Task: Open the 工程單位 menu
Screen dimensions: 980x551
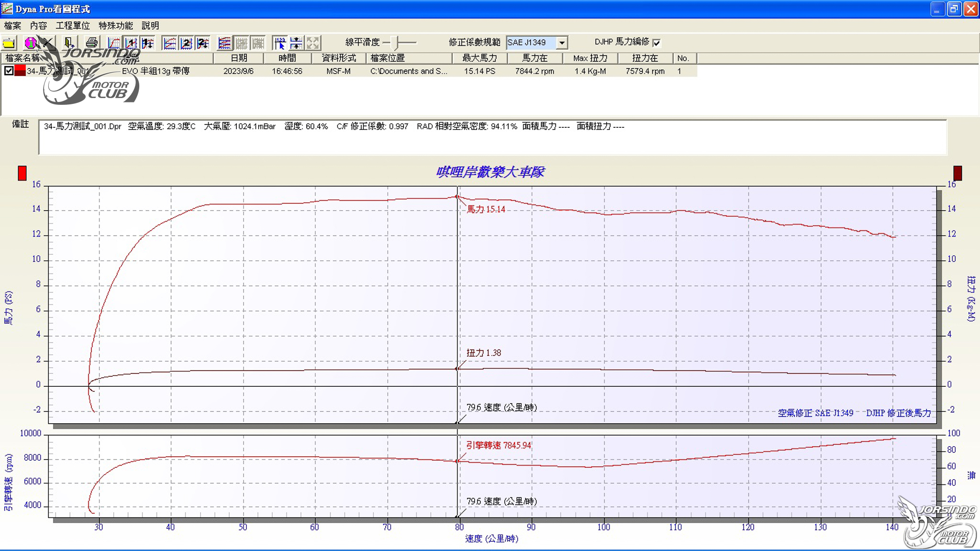Action: pyautogui.click(x=73, y=25)
